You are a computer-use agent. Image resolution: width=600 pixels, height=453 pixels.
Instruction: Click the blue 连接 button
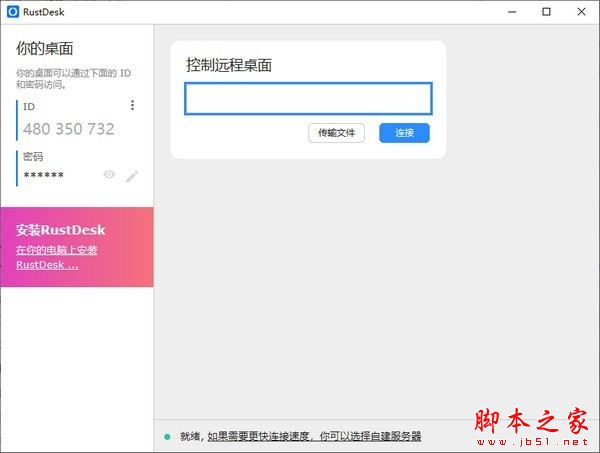click(x=404, y=133)
